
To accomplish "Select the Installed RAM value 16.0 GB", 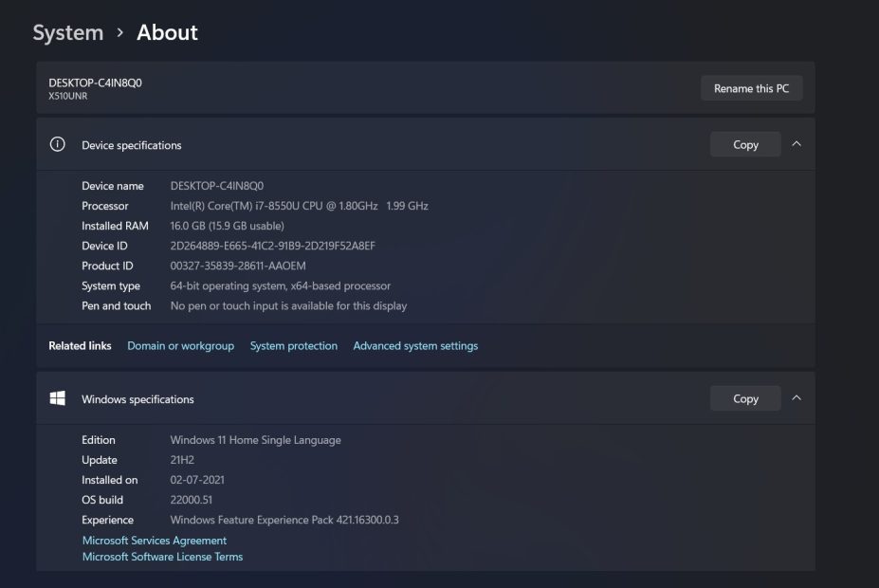I will pyautogui.click(x=227, y=226).
